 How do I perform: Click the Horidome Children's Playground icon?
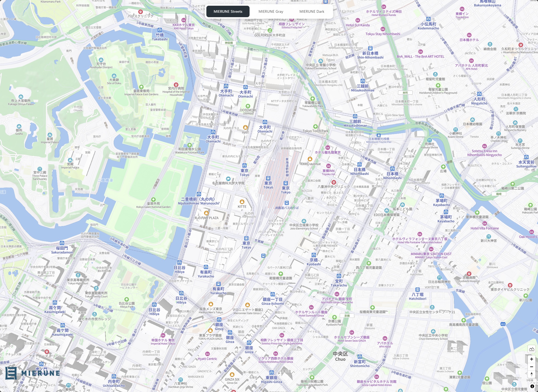[x=438, y=85]
